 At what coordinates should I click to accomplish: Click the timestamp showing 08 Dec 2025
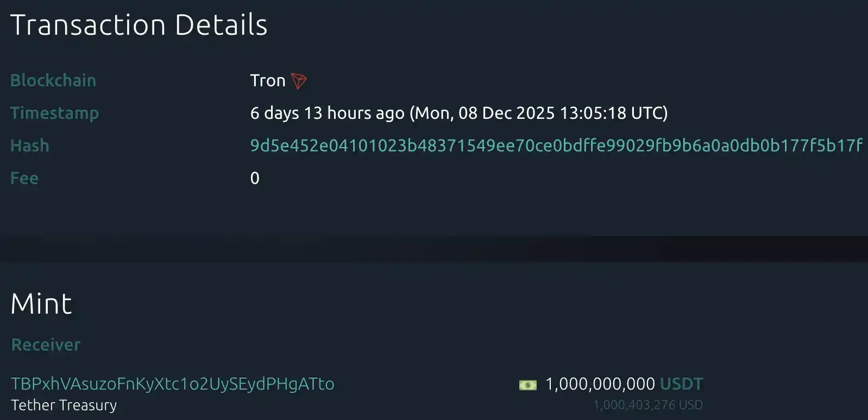(x=459, y=113)
